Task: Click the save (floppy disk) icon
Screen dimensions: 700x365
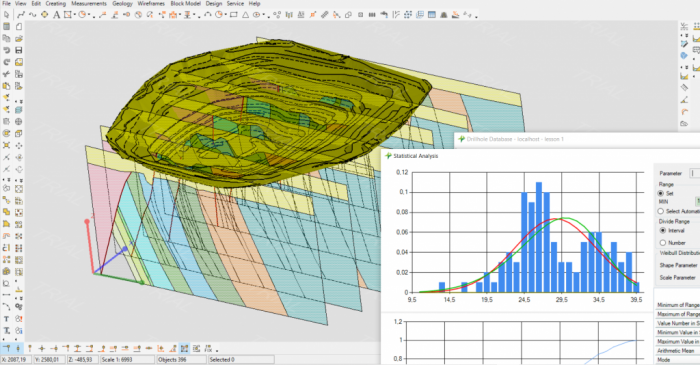Action: 19,50
